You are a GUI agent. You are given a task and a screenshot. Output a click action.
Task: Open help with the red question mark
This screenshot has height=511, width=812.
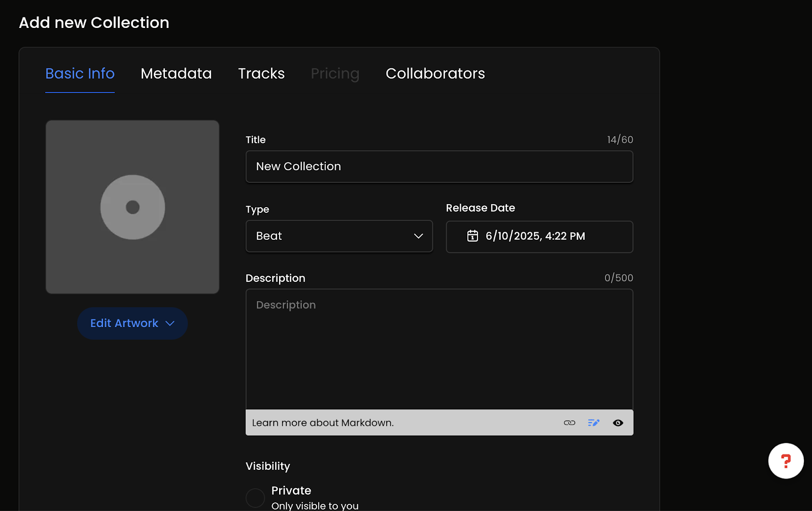pyautogui.click(x=786, y=461)
